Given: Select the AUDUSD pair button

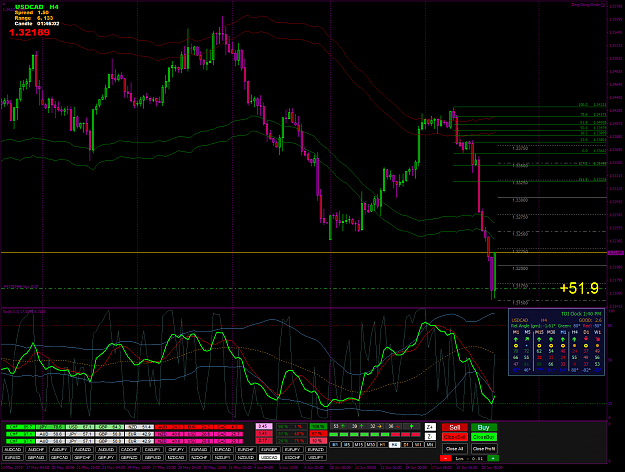Looking at the screenshot, I should (x=106, y=450).
